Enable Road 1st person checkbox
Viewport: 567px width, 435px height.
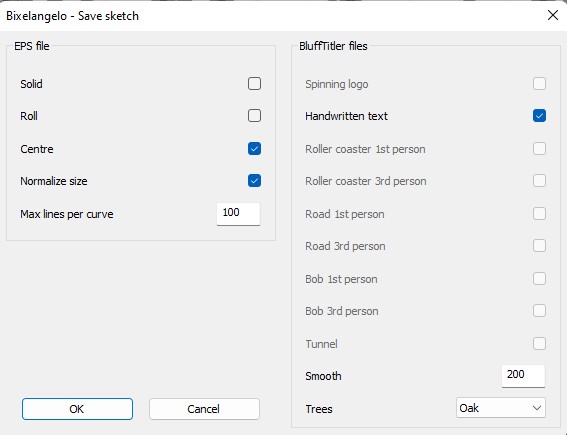click(x=539, y=214)
